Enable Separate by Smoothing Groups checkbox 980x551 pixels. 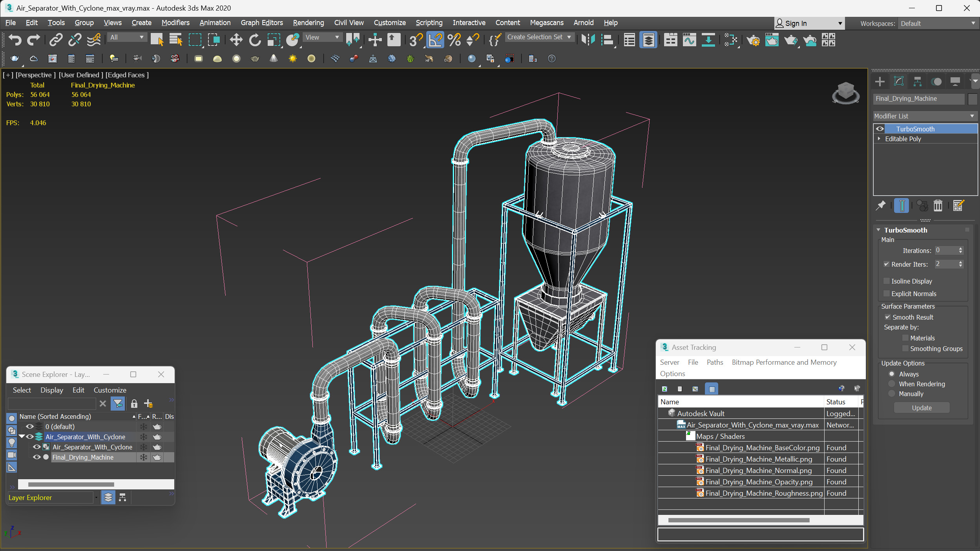905,349
